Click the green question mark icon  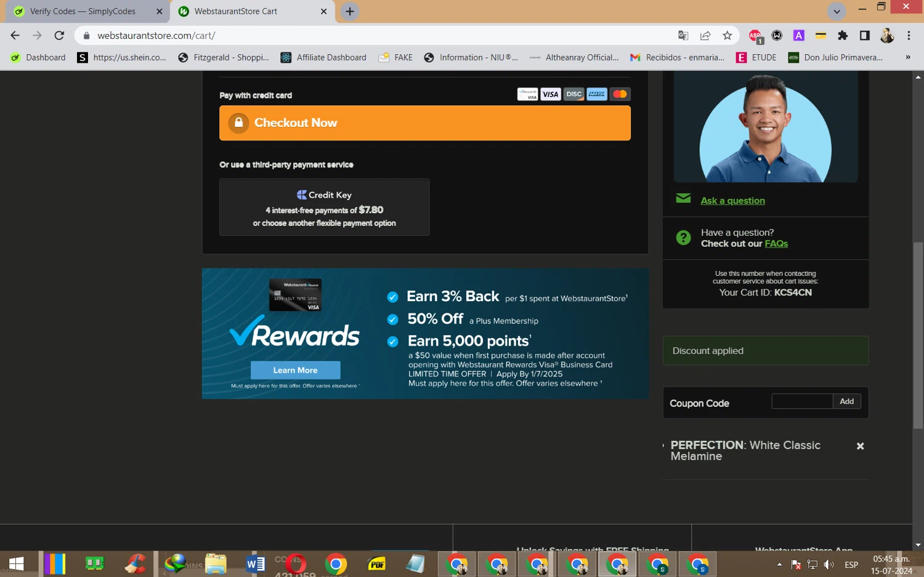(683, 238)
